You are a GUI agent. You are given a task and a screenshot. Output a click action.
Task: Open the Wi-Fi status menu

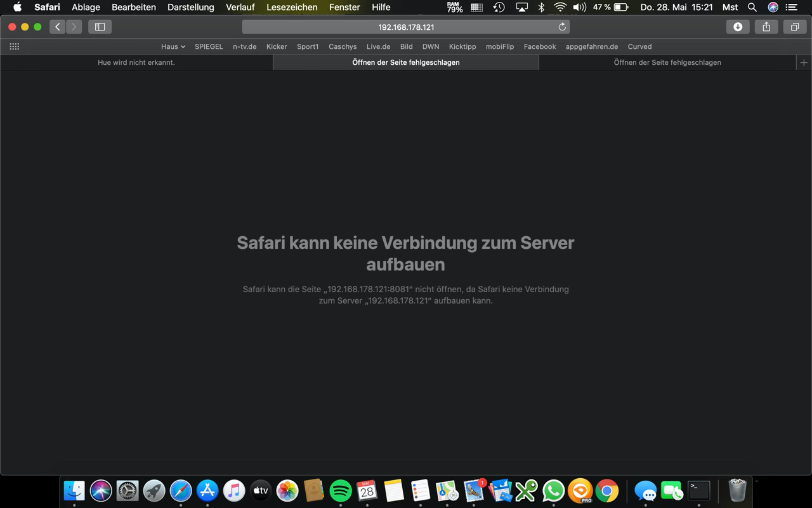pos(560,7)
